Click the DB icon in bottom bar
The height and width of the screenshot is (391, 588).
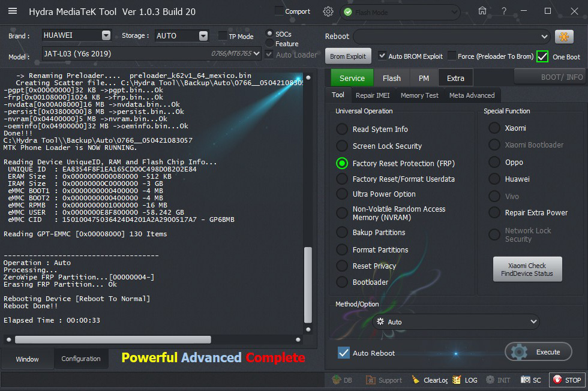tap(342, 380)
